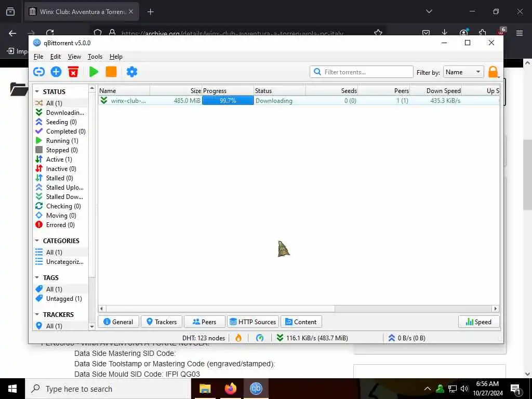The image size is (532, 399).
Task: Switch to the Content tab
Action: 301,322
